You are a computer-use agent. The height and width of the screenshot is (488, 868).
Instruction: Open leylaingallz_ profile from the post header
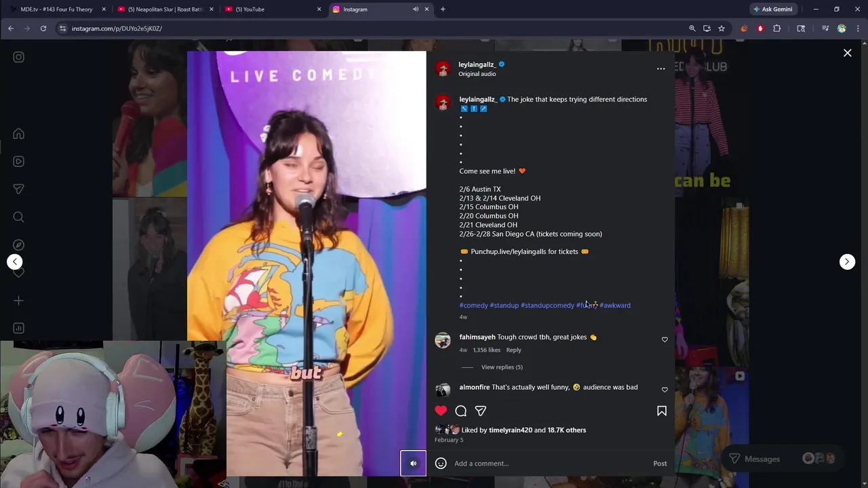[476, 64]
